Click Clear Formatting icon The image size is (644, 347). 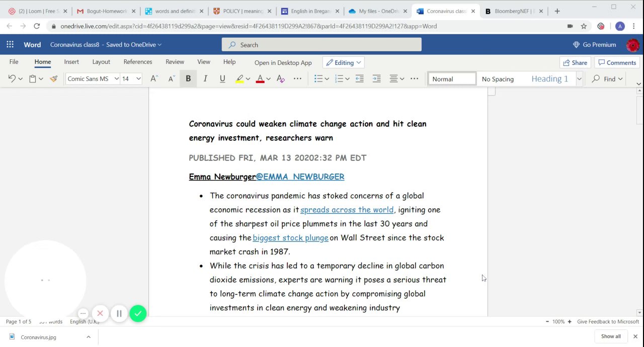tap(281, 78)
